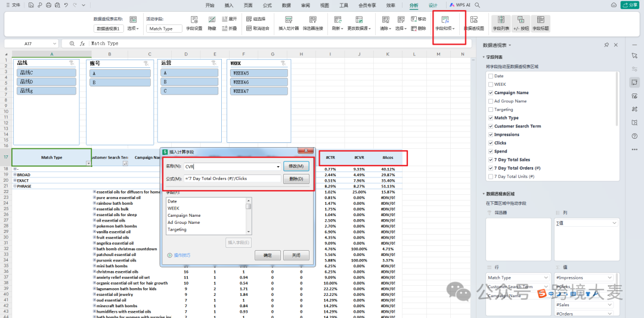Toggle +/- 按钮 display

pyautogui.click(x=521, y=24)
